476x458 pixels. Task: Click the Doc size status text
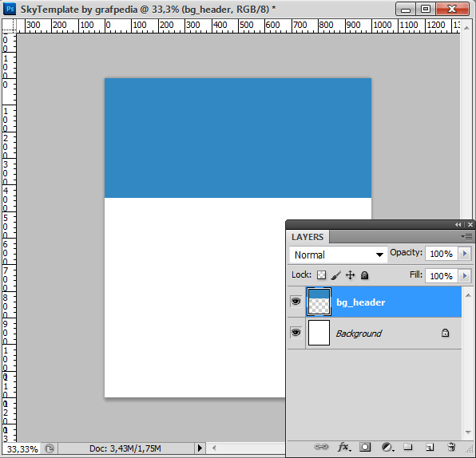[x=125, y=448]
